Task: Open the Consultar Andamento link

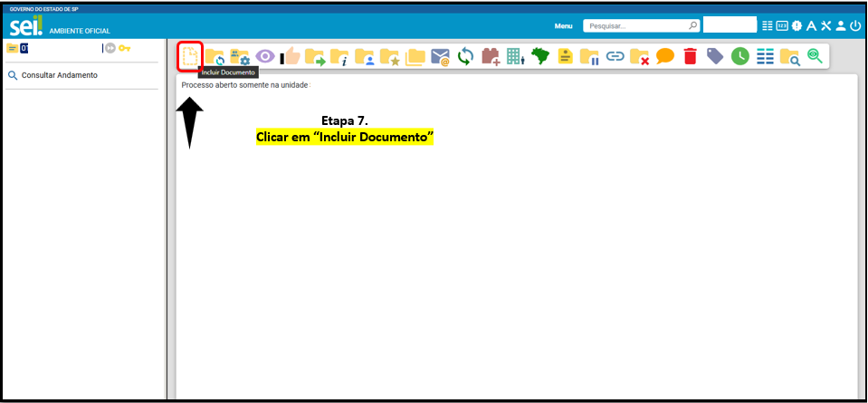Action: [59, 75]
